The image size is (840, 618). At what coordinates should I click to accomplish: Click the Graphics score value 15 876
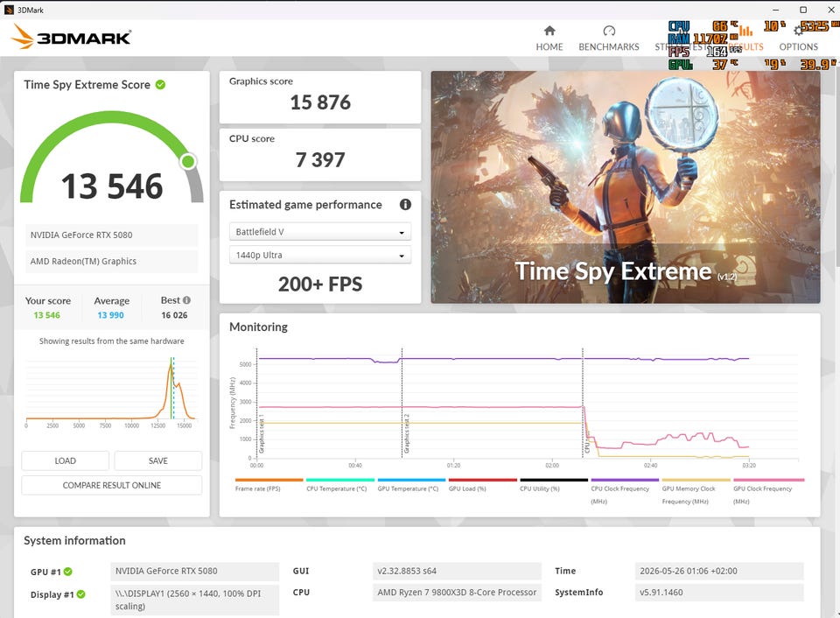320,102
